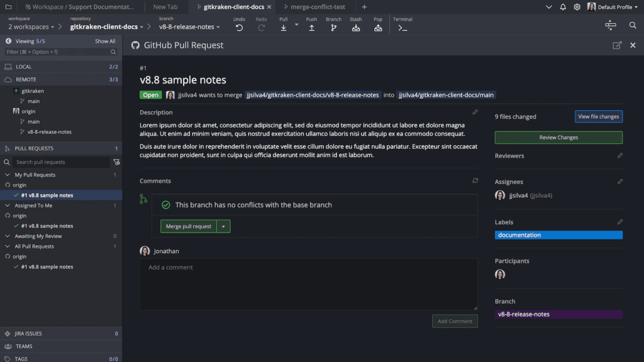Switch to New Tab

point(165,7)
